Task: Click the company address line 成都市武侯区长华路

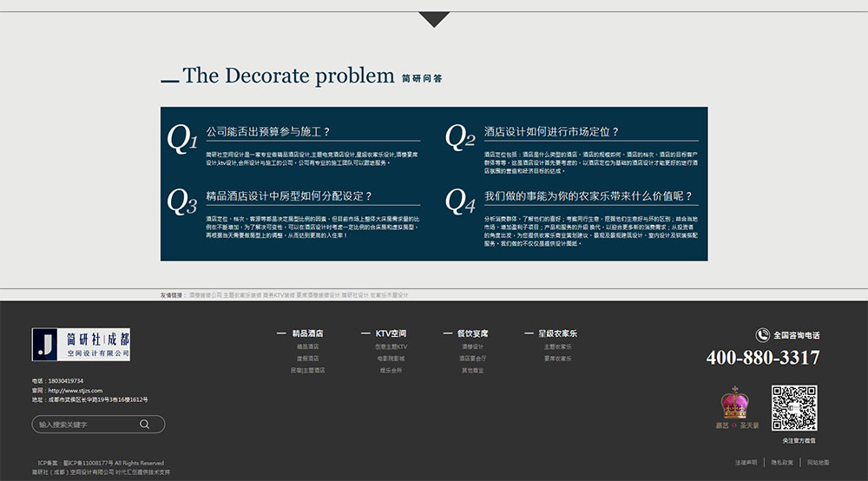Action: point(98,399)
